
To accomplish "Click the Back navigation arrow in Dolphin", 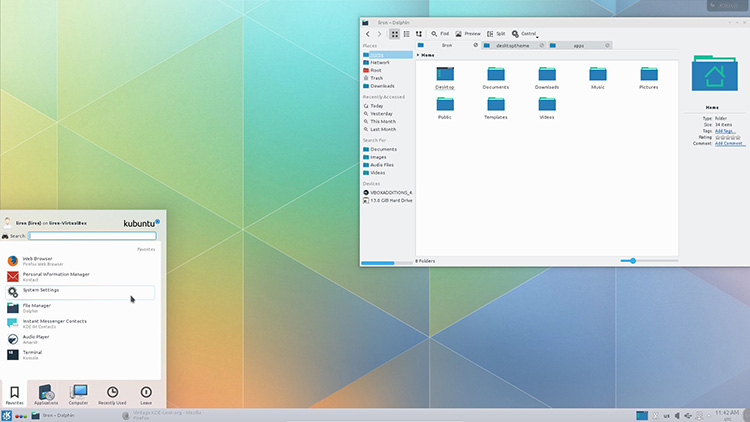I will point(368,34).
